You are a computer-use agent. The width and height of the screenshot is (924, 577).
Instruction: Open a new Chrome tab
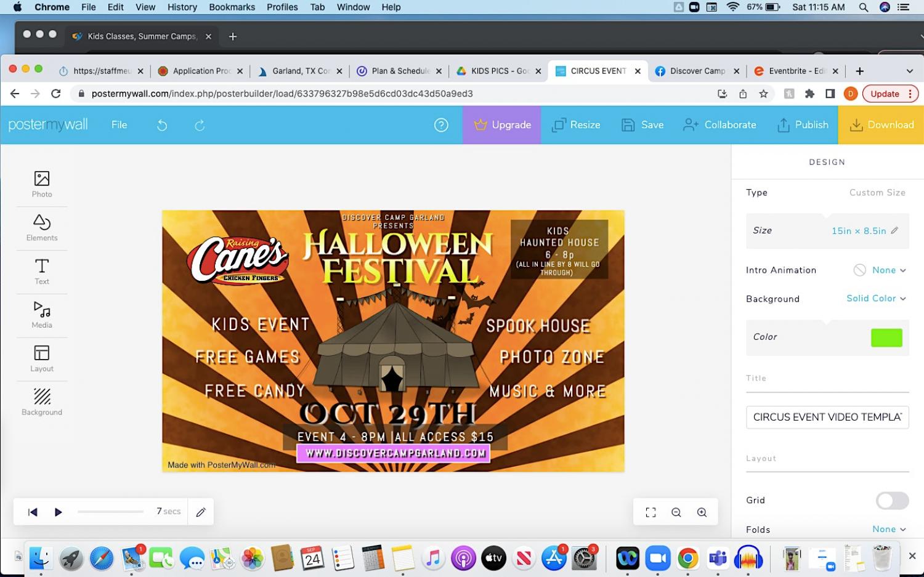(x=860, y=71)
